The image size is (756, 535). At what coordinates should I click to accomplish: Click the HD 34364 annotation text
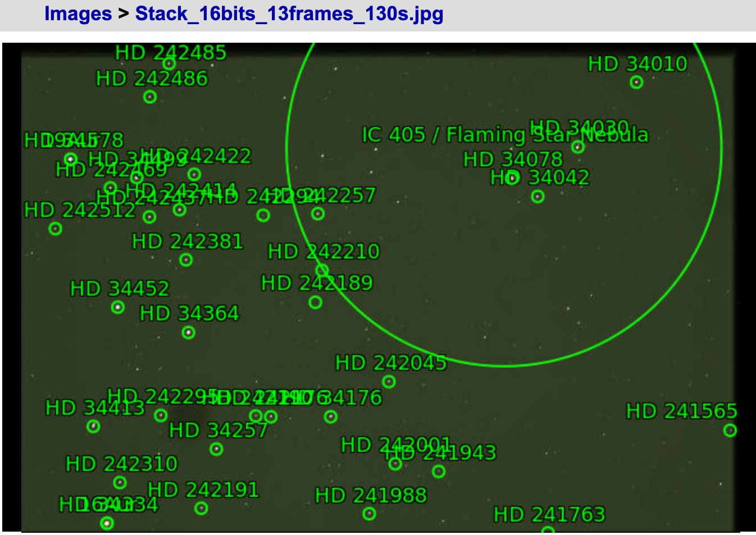pyautogui.click(x=189, y=314)
